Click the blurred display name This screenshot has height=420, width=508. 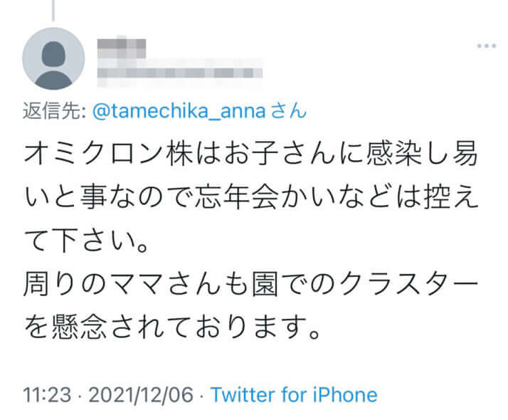[x=122, y=48]
